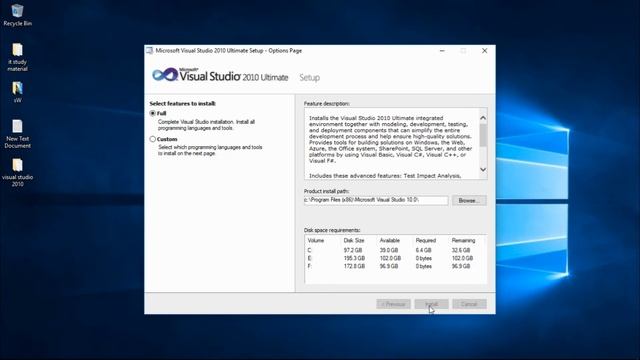Click the '32.6 GB' remaining value

click(x=461, y=250)
